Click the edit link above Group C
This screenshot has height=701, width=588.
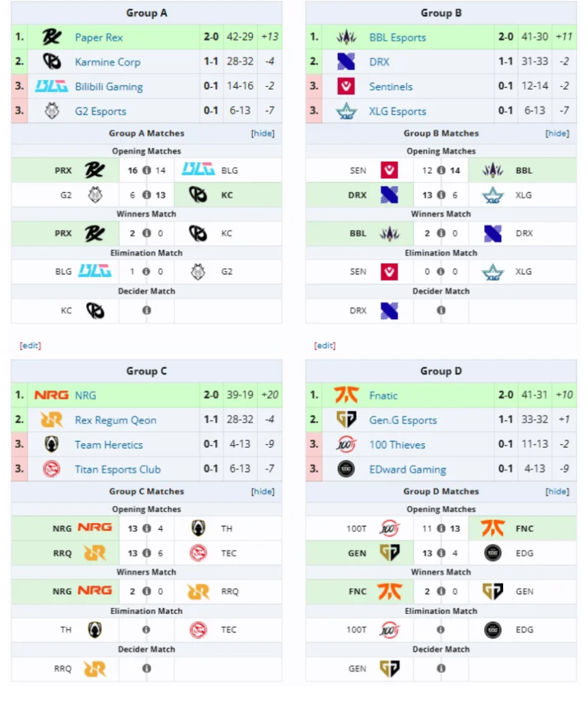tap(30, 346)
